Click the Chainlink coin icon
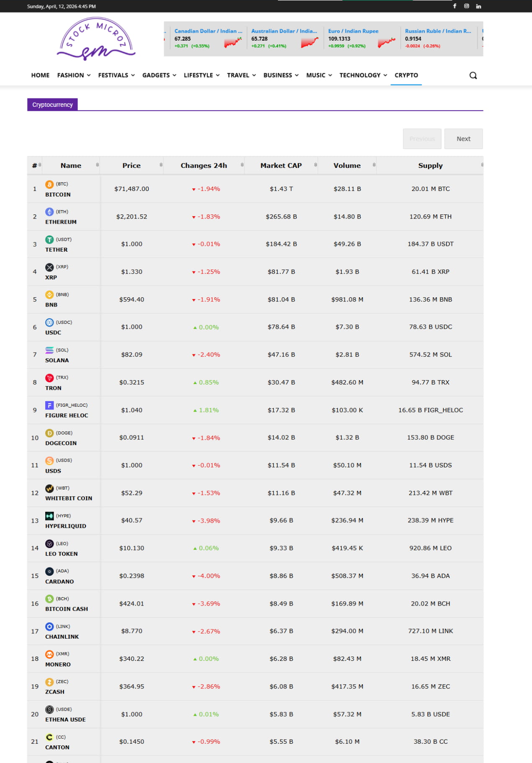The image size is (532, 763). pyautogui.click(x=49, y=626)
